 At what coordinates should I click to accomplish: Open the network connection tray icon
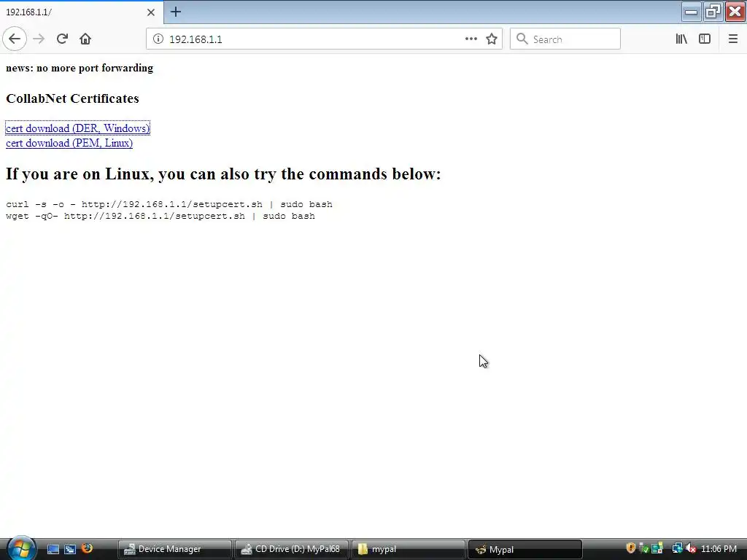coord(677,548)
